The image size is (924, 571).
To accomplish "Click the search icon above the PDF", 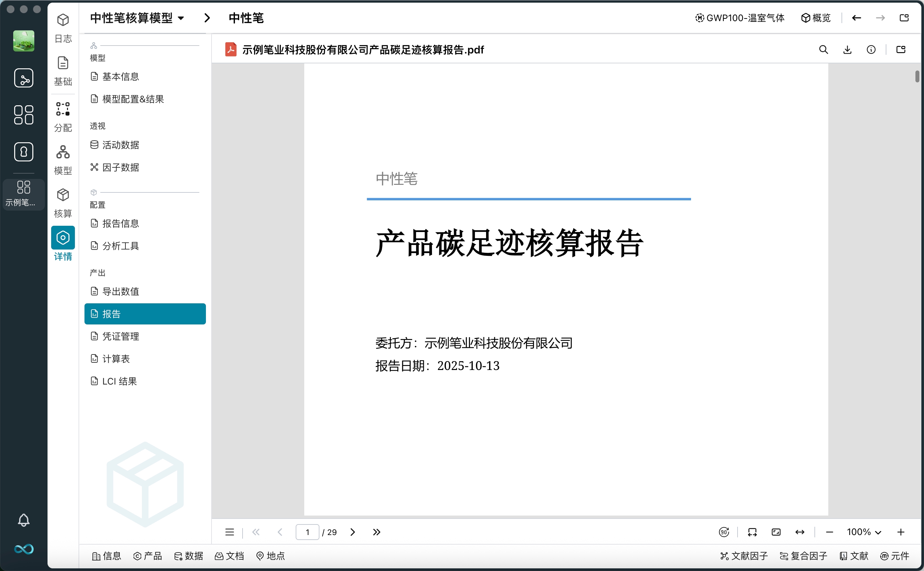I will (x=824, y=50).
